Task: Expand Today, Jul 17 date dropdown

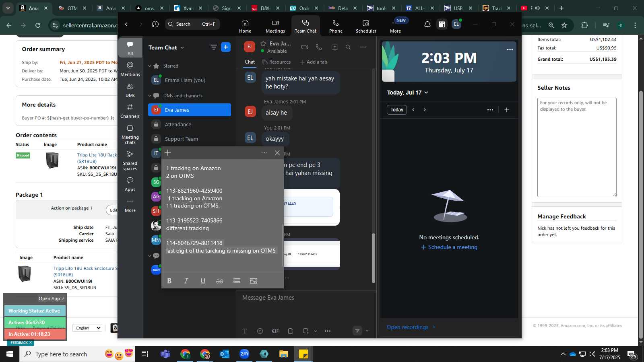Action: click(426, 93)
